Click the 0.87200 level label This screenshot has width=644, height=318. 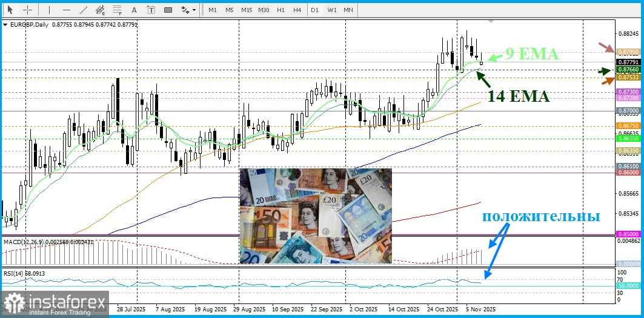click(x=628, y=98)
